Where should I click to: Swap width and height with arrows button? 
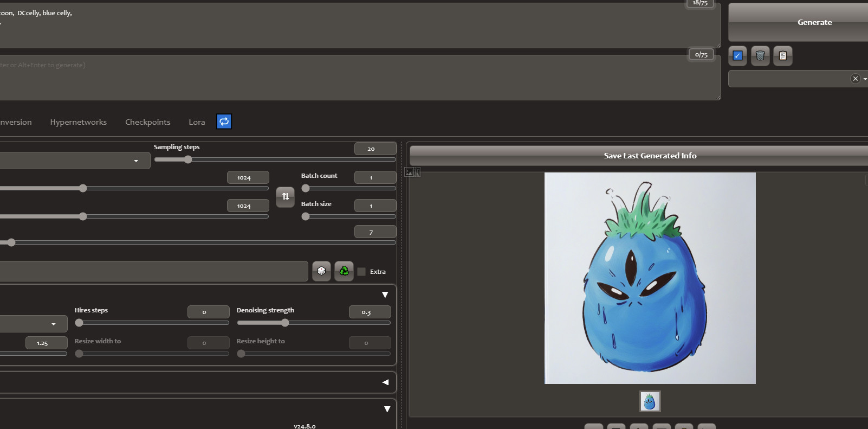coord(286,196)
